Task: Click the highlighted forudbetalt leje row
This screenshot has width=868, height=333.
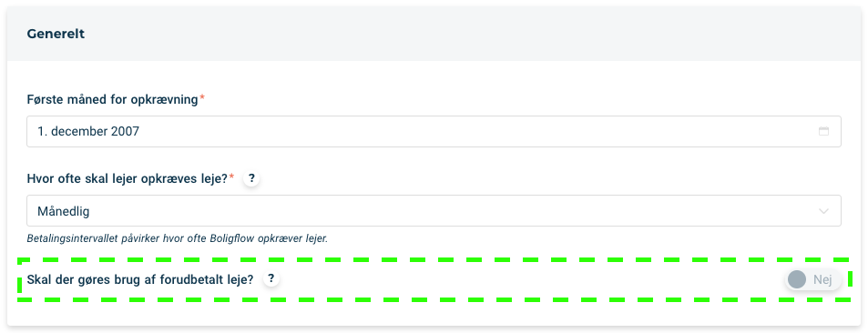Action: pos(434,280)
